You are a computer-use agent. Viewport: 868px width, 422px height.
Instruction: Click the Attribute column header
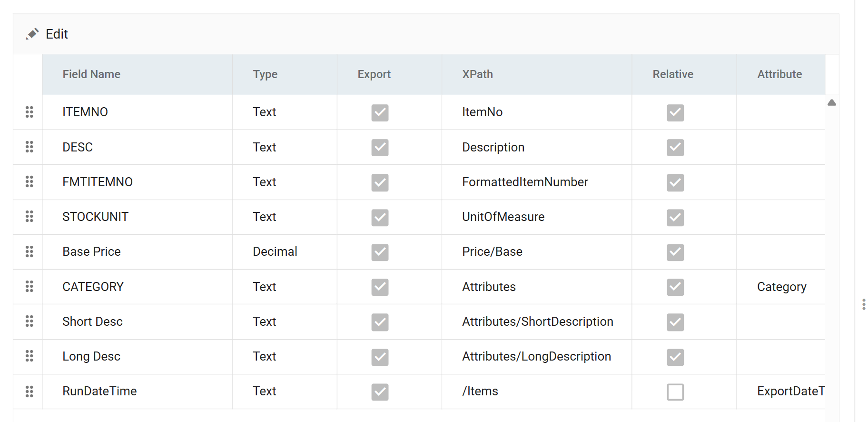click(x=781, y=74)
